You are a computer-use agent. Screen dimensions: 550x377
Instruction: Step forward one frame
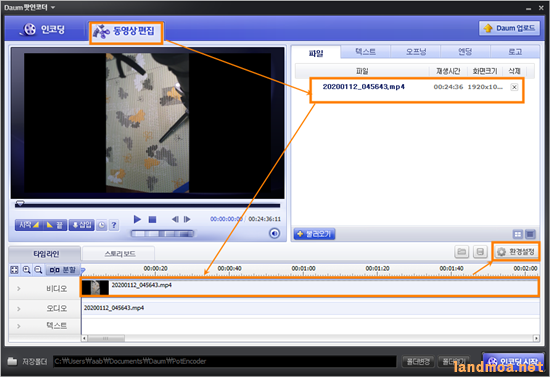click(x=187, y=220)
